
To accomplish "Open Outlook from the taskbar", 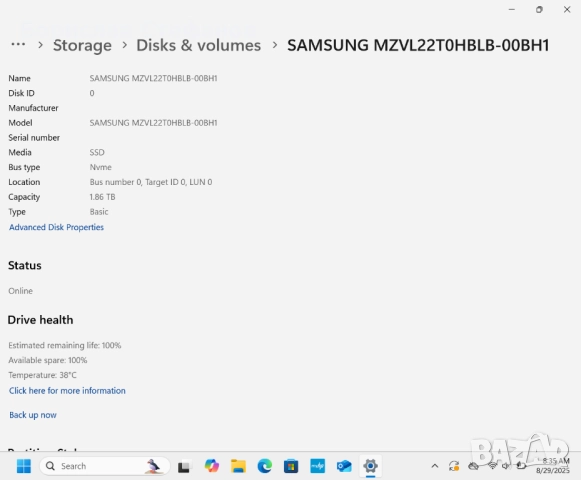I will coord(344,466).
